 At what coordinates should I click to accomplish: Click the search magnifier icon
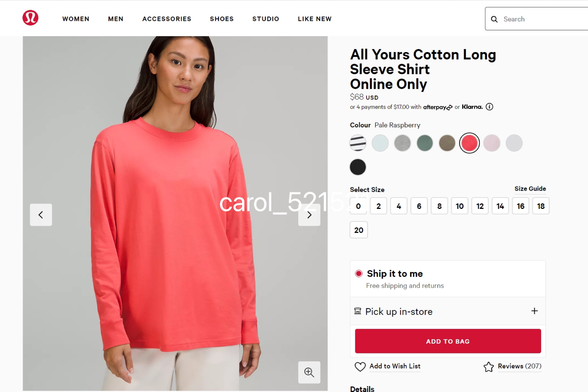click(x=494, y=19)
